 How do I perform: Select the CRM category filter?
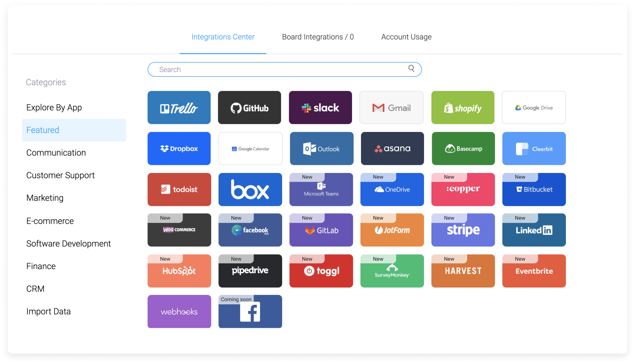pyautogui.click(x=37, y=288)
